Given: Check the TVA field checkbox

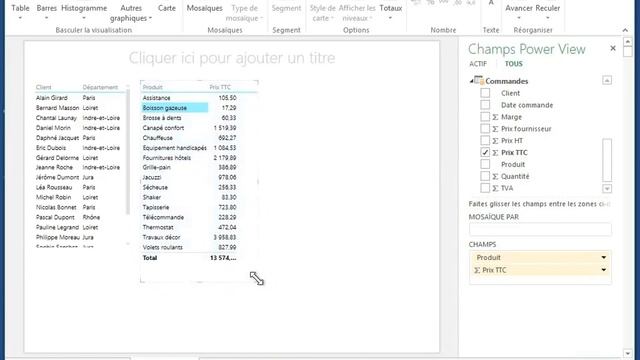Looking at the screenshot, I should click(485, 188).
